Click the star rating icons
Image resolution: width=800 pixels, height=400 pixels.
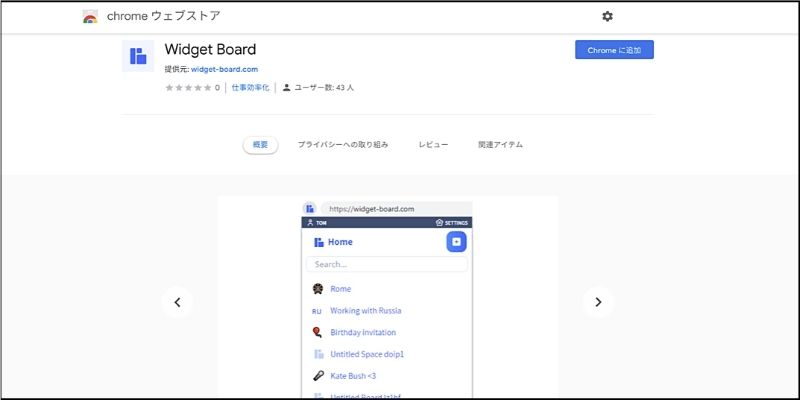point(188,88)
